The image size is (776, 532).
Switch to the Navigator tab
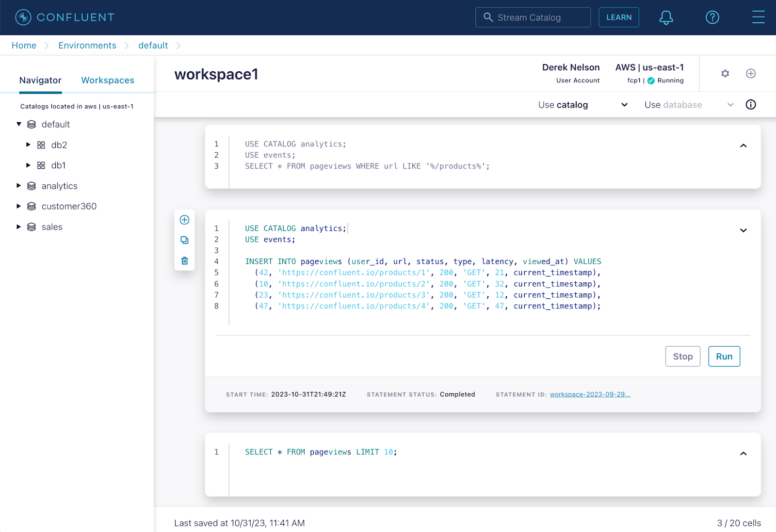[x=41, y=81]
